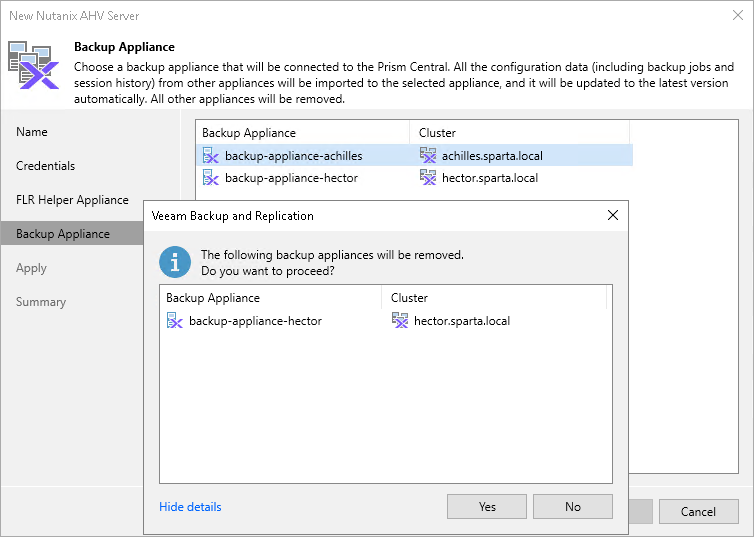The width and height of the screenshot is (754, 537).
Task: Close the Veeam Backup and Replication dialog
Action: [613, 215]
